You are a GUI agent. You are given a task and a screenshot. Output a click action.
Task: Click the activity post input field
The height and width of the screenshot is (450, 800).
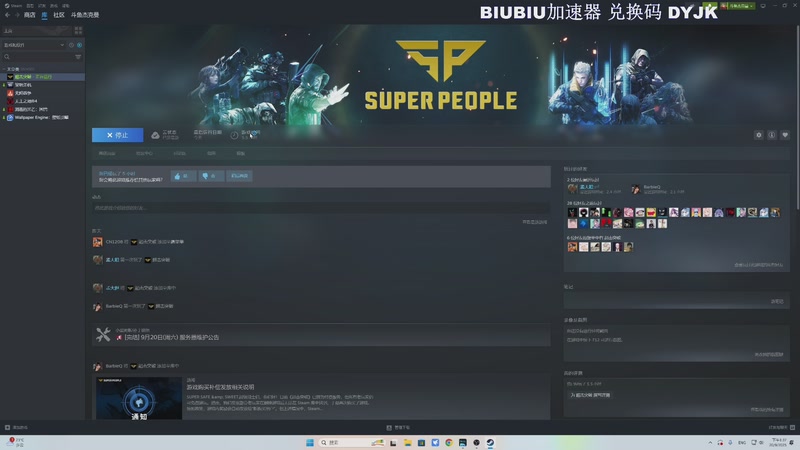point(320,208)
